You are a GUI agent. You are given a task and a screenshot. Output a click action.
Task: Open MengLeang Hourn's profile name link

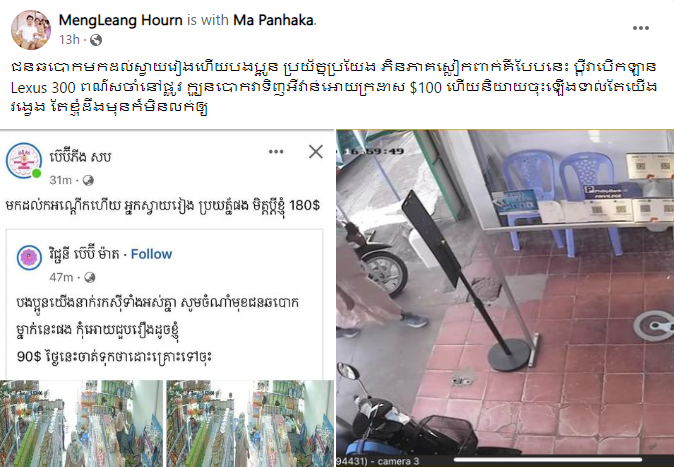point(120,20)
